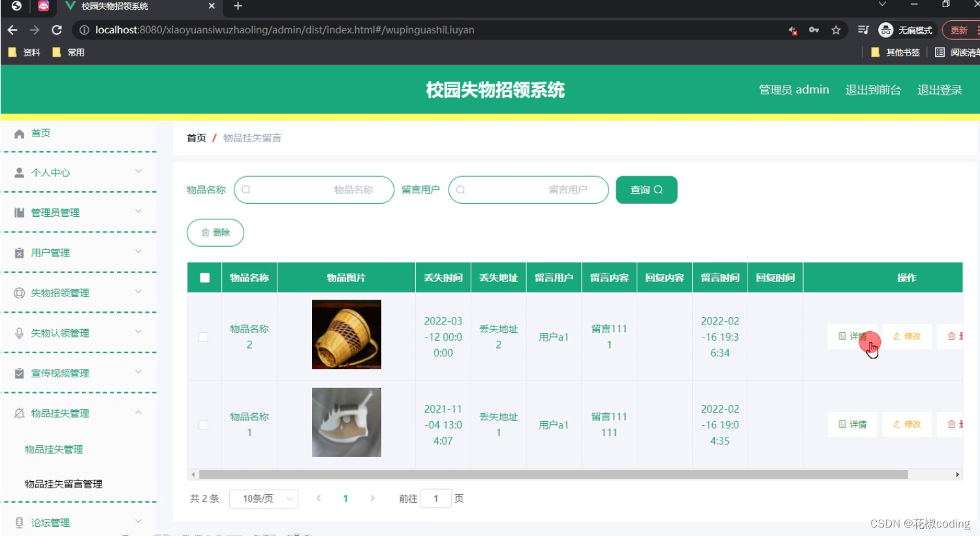The width and height of the screenshot is (980, 536).
Task: Click 详情 on the first table row
Action: point(852,336)
